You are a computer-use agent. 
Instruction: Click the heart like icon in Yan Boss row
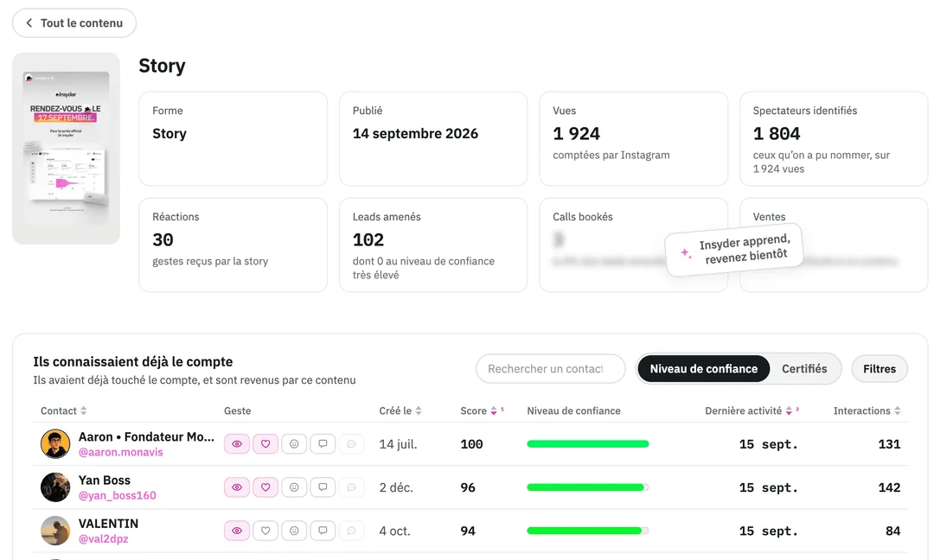pyautogui.click(x=265, y=487)
